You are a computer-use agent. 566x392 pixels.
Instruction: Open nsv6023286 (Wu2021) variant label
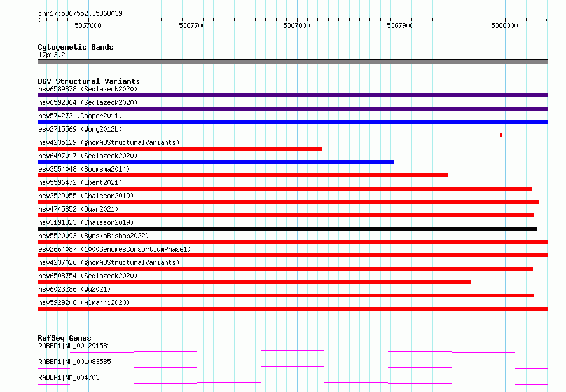click(74, 289)
